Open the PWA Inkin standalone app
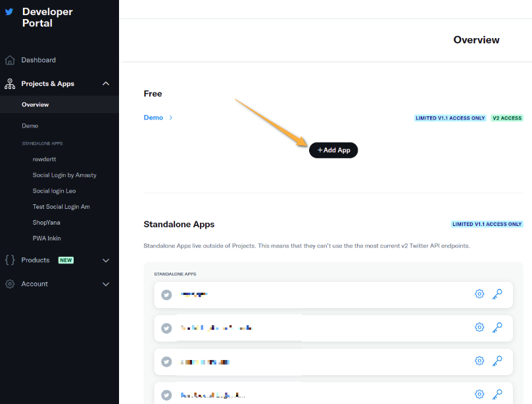Viewport: 532px width, 404px height. click(47, 238)
